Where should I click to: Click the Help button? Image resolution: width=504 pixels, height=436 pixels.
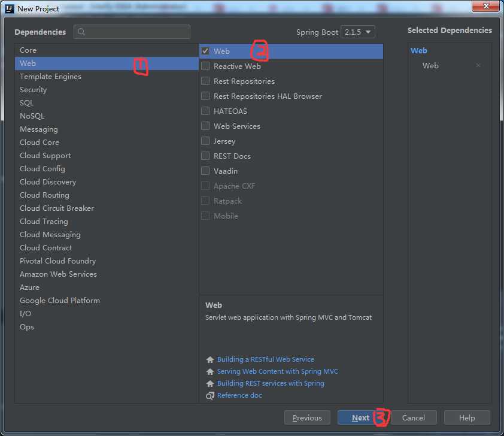coord(467,417)
